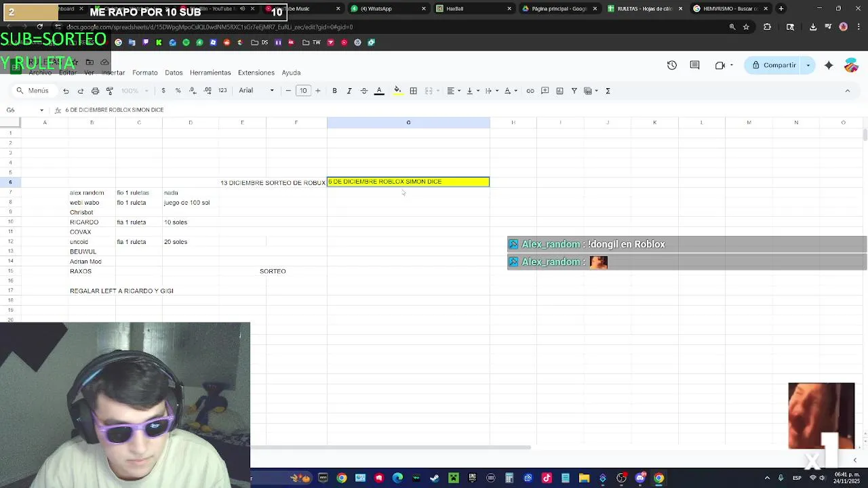Decrease font size with the minus button
Viewport: 868px width, 488px height.
tap(288, 91)
